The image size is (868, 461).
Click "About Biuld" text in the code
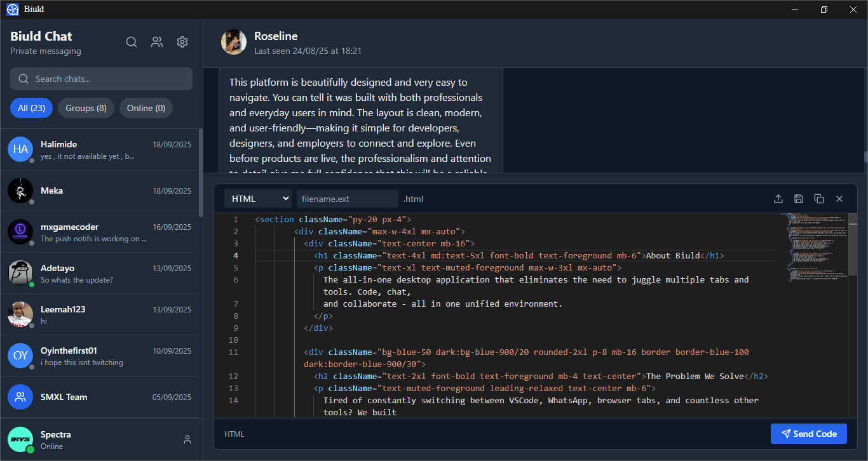673,255
